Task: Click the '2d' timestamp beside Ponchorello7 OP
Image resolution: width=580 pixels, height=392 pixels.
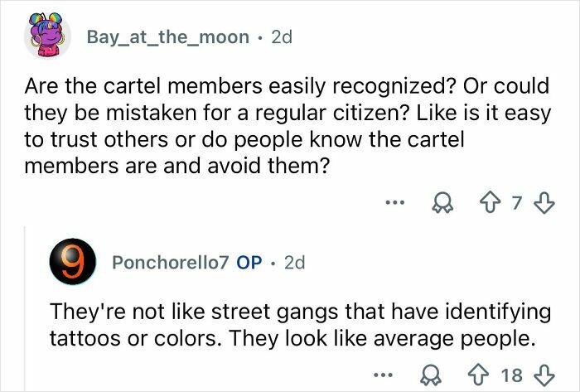Action: pos(294,263)
